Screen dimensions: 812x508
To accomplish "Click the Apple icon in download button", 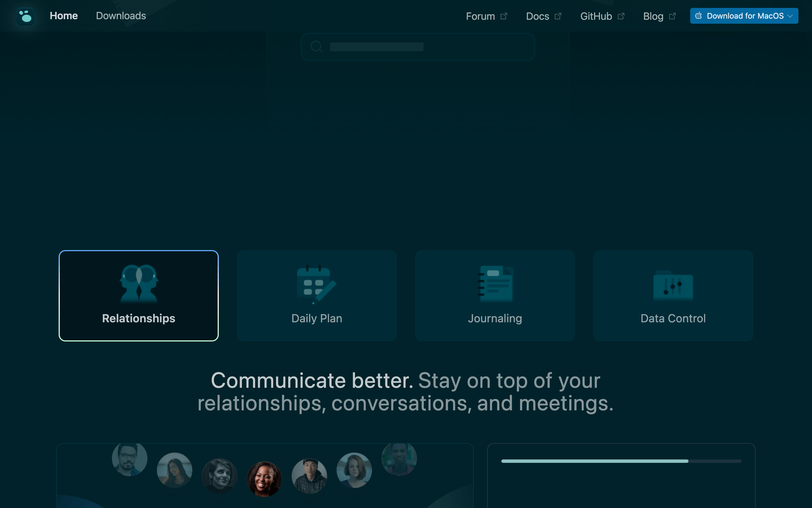I will pyautogui.click(x=699, y=16).
